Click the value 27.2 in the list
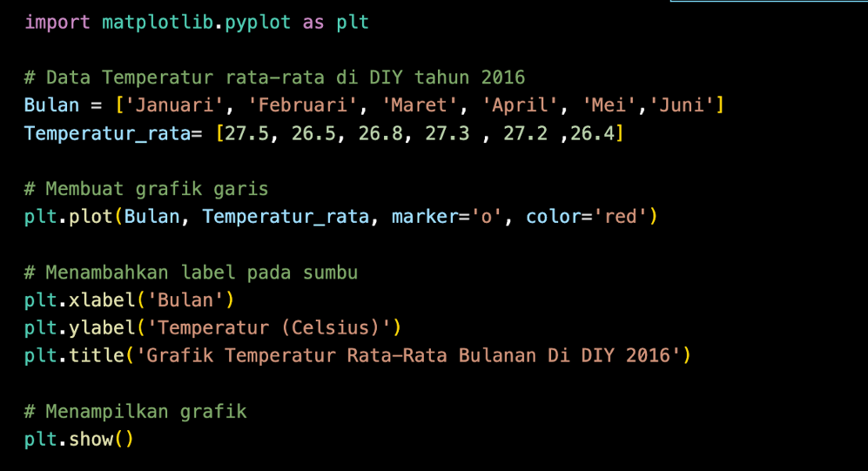 coord(525,133)
